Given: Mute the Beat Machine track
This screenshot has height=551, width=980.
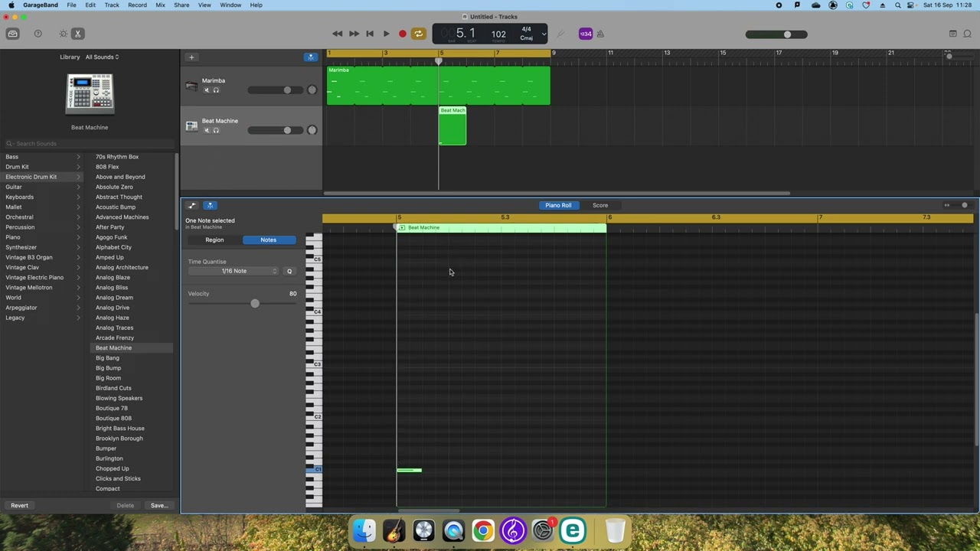Looking at the screenshot, I should 207,130.
